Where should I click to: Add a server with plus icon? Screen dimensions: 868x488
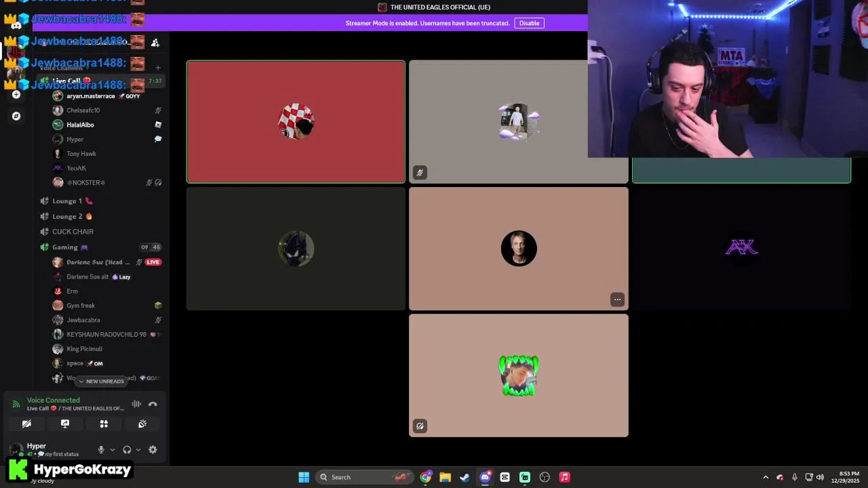[16, 95]
